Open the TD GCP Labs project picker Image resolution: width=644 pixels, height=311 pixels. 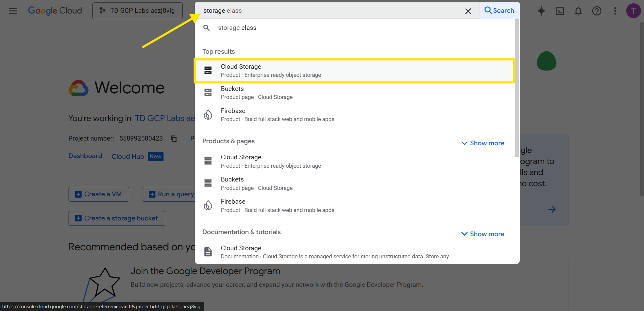(137, 11)
